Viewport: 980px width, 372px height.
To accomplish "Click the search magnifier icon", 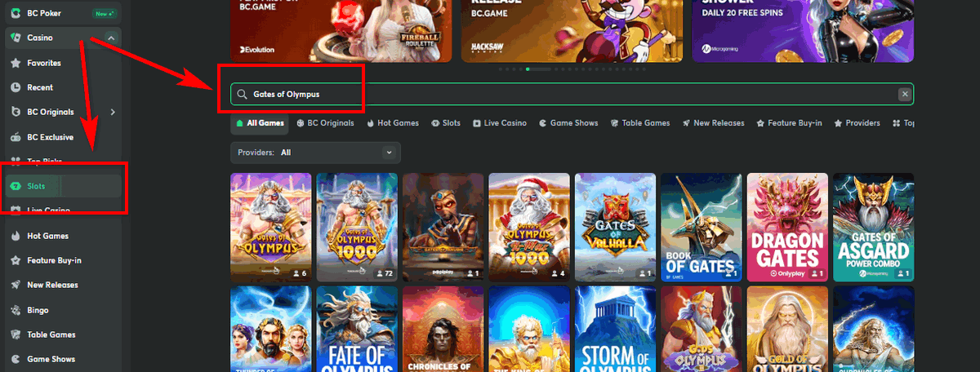I will point(242,95).
